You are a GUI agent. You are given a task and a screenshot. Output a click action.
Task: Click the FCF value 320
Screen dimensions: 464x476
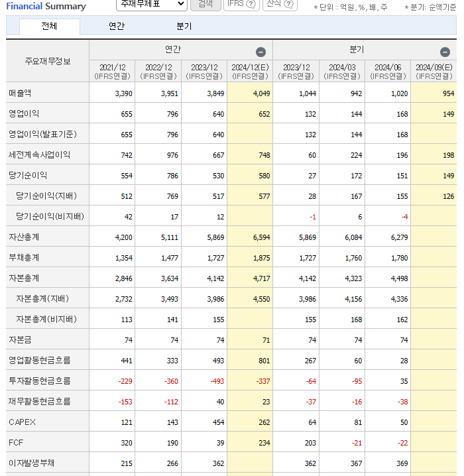[x=127, y=444]
